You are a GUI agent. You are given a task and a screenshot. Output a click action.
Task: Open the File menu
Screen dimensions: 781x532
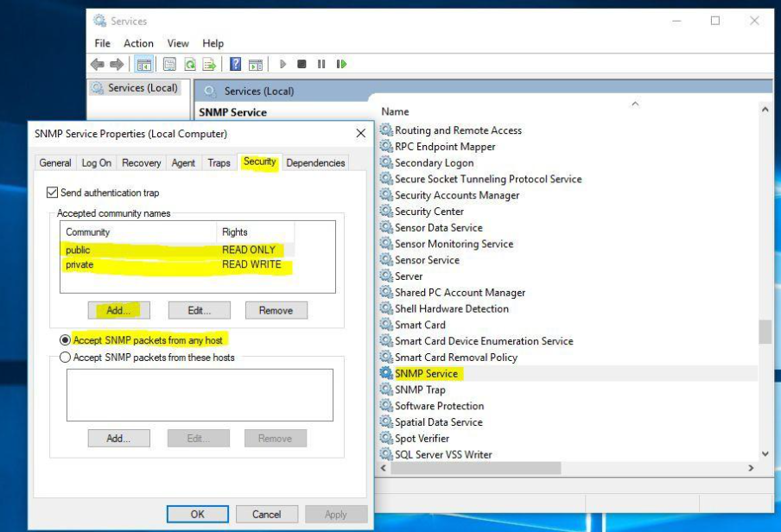(102, 43)
